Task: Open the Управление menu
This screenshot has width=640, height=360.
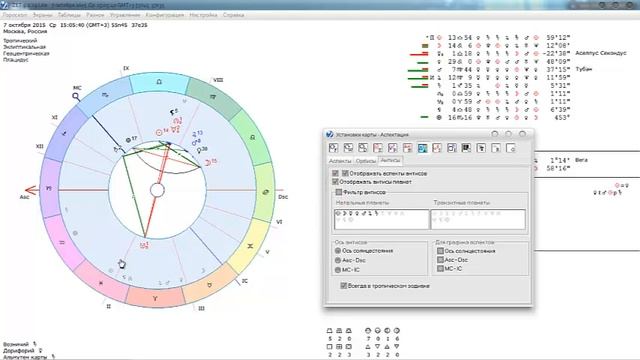Action: [125, 15]
